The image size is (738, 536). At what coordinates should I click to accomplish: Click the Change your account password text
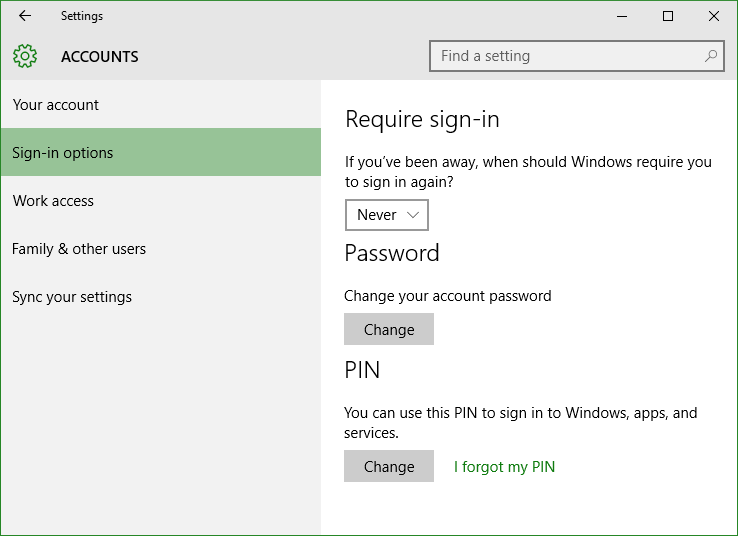(448, 296)
